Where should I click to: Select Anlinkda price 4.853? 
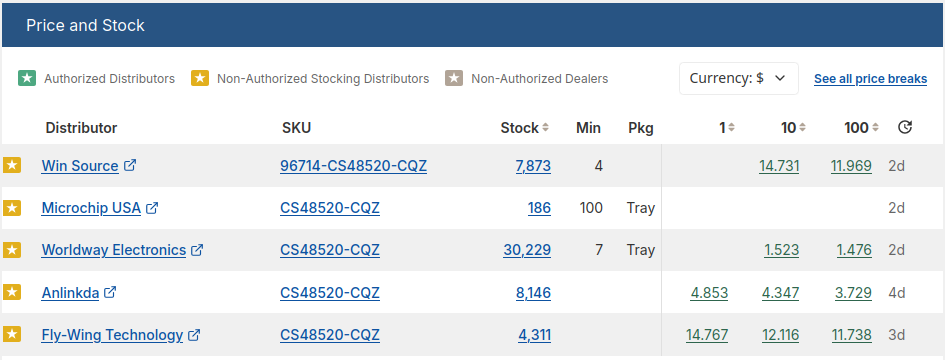(x=709, y=293)
